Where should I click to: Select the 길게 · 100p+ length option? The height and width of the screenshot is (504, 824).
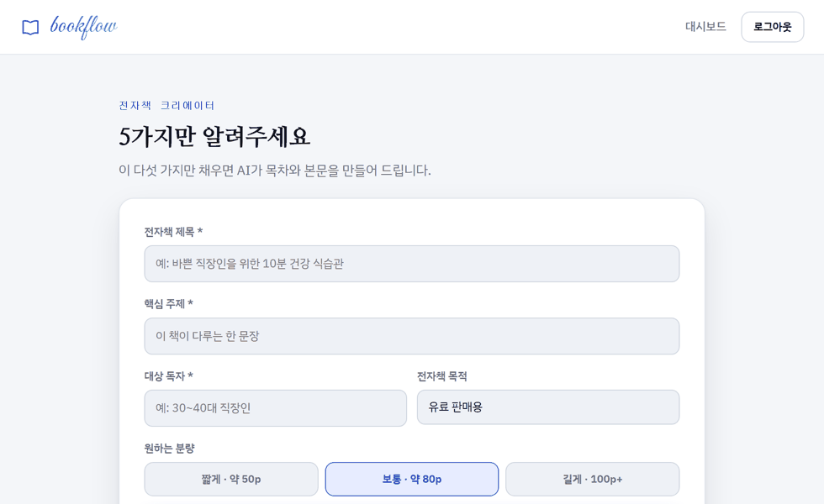coord(592,479)
